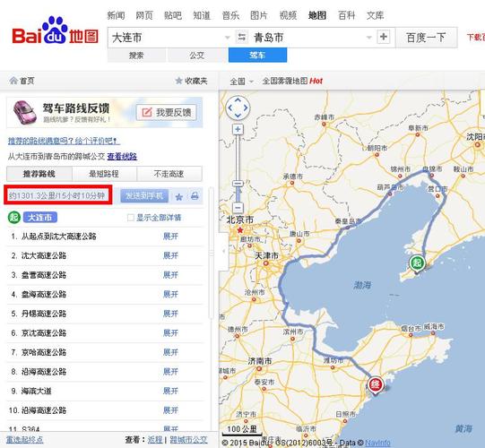Open 音乐 in the top navigation
The height and width of the screenshot is (448, 485).
[230, 15]
